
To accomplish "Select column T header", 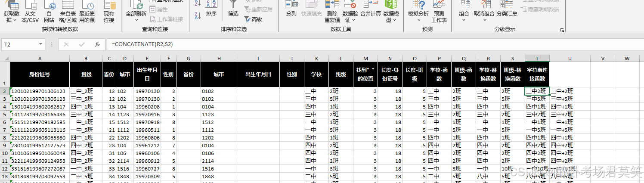I will pos(537,59).
